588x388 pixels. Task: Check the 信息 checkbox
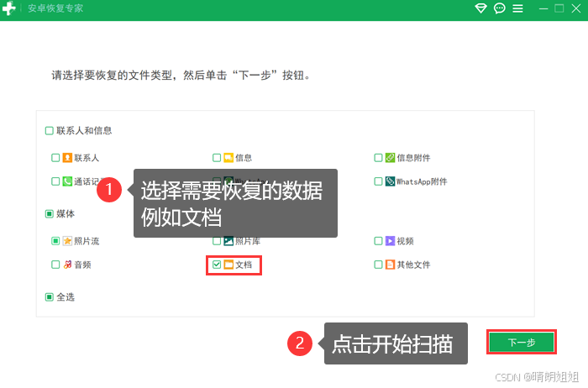click(x=217, y=158)
